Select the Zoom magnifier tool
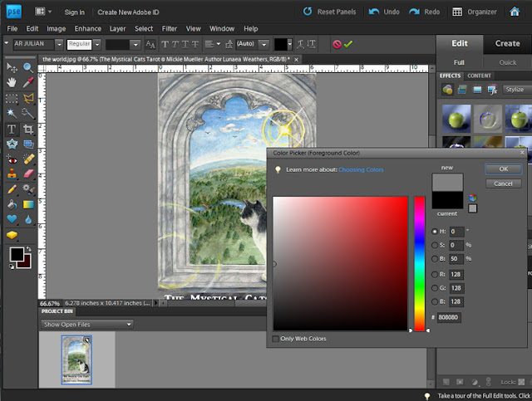Image resolution: width=532 pixels, height=401 pixels. click(x=27, y=67)
